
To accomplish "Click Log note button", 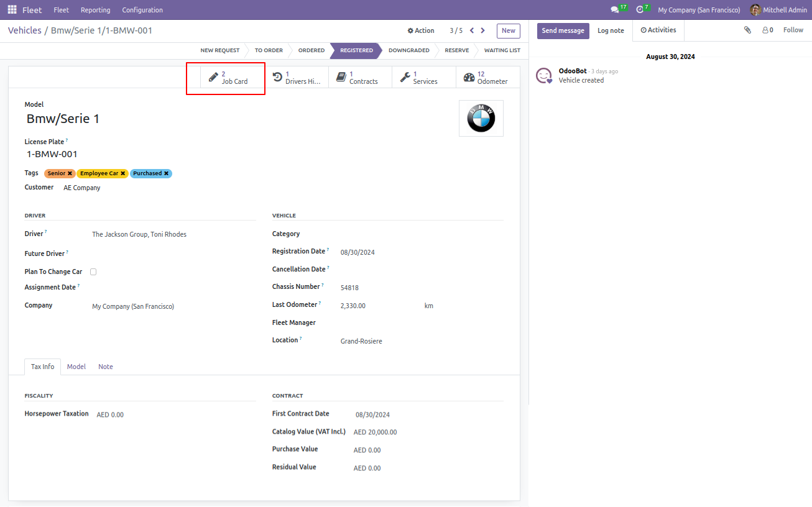I will coord(611,30).
